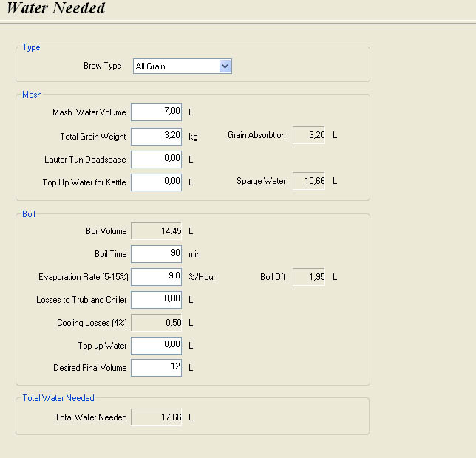Click the Total Water Needed value field
Image resolution: width=476 pixels, height=458 pixels.
pos(157,417)
